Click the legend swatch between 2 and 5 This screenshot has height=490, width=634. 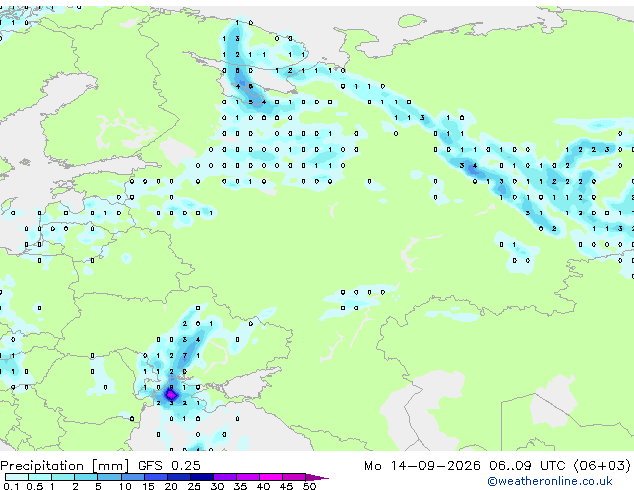coord(87,477)
